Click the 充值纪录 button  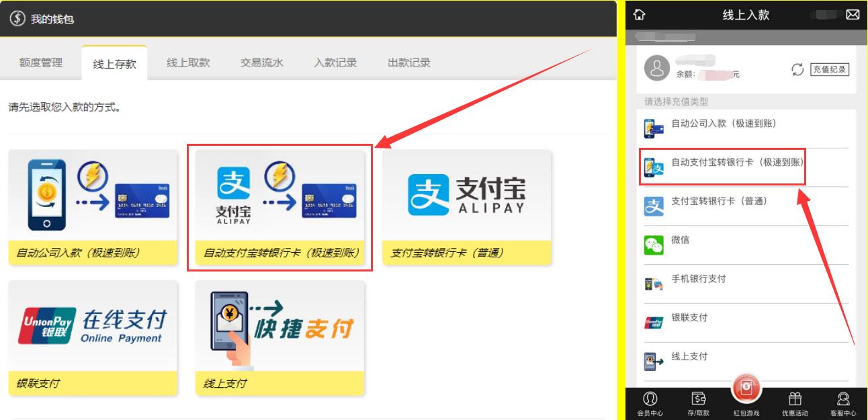829,69
